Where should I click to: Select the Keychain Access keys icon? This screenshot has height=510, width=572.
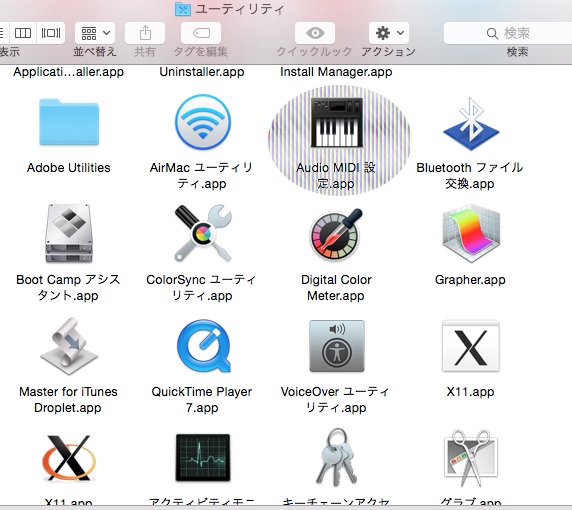(336, 457)
